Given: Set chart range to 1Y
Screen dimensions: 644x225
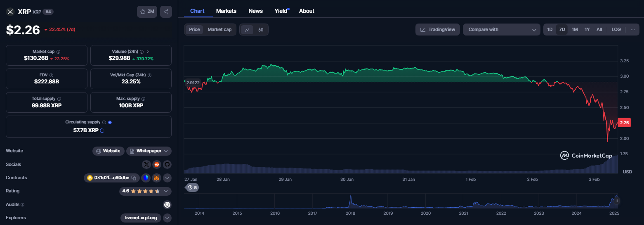Looking at the screenshot, I should 587,29.
